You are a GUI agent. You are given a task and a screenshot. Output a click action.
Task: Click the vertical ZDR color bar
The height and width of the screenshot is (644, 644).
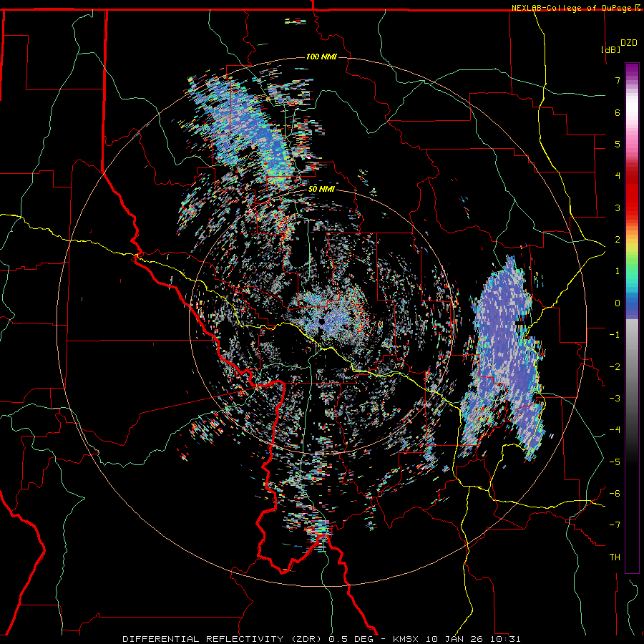[x=632, y=318]
